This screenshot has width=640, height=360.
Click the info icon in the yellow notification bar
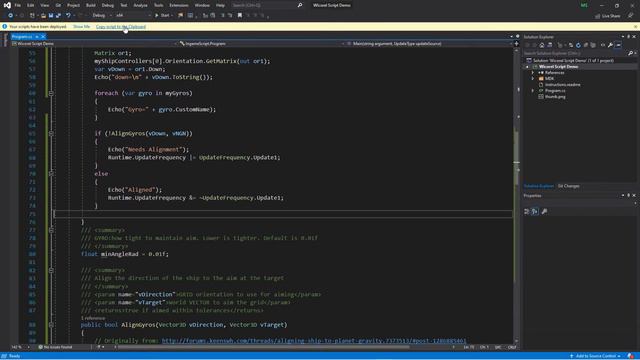coord(5,27)
